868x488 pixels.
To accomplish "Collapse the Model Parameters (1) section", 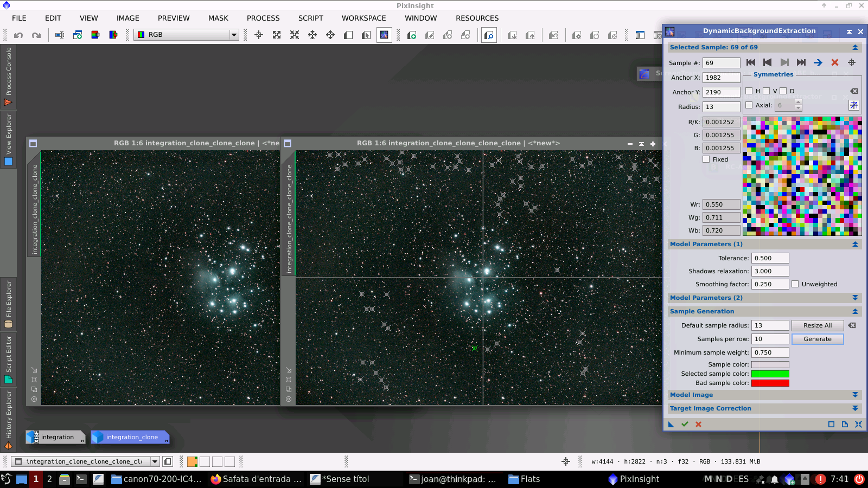I will tap(856, 244).
